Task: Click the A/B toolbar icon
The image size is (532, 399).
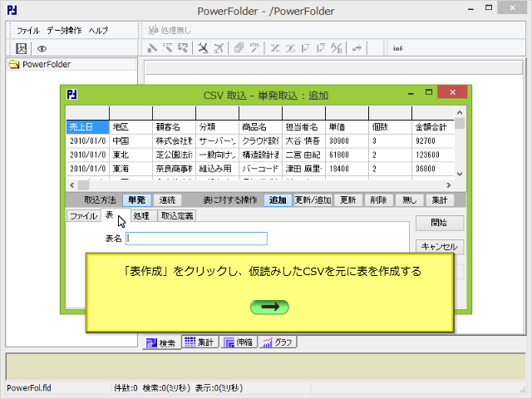Action: [x=336, y=48]
